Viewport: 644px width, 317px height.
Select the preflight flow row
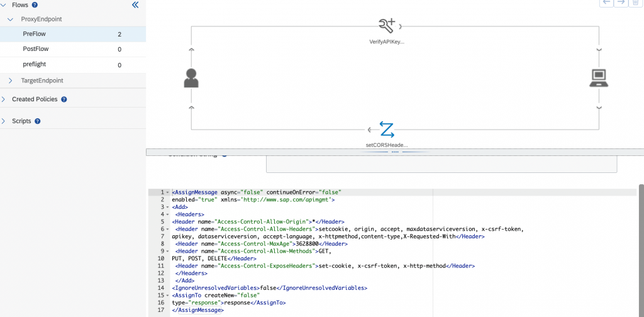(73, 65)
